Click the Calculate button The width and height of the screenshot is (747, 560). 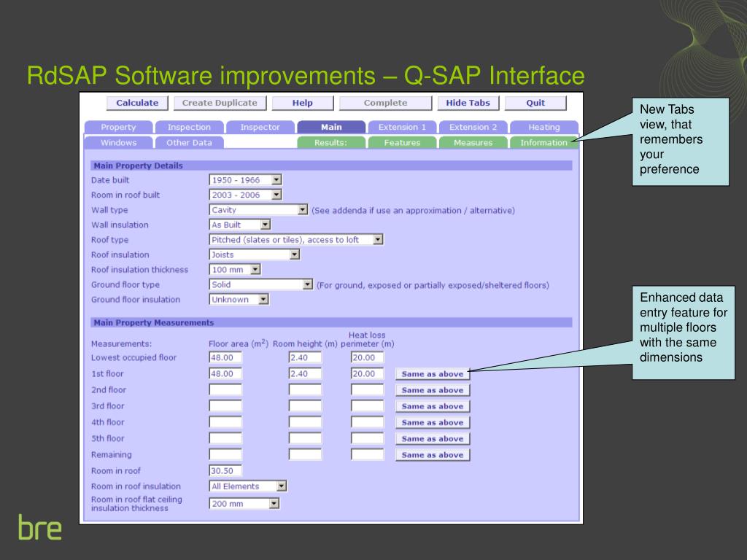click(x=137, y=103)
